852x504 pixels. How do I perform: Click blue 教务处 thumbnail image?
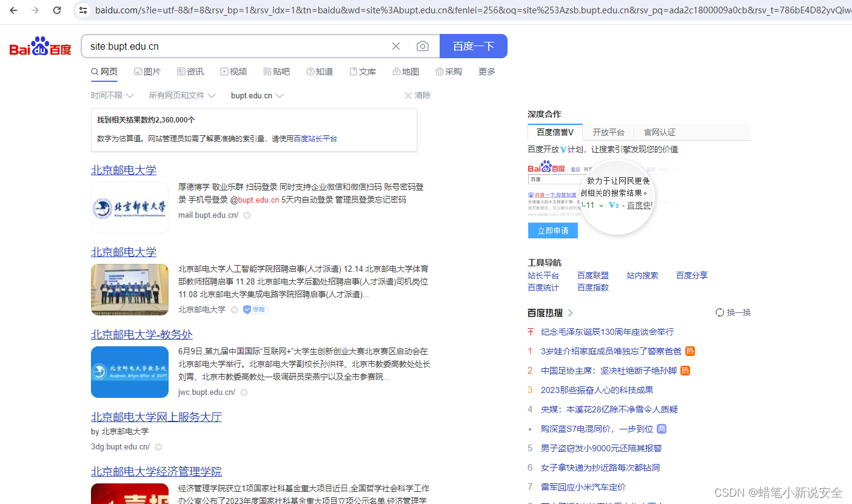[x=130, y=372]
